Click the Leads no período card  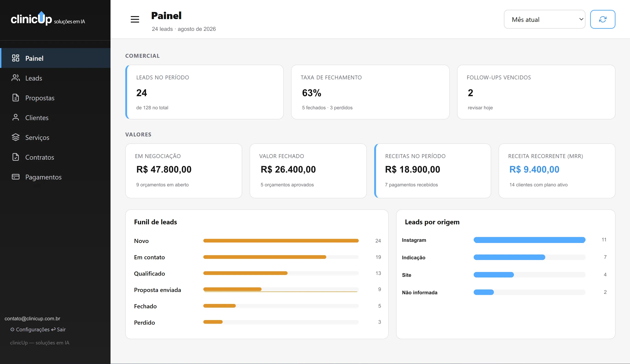click(x=204, y=92)
